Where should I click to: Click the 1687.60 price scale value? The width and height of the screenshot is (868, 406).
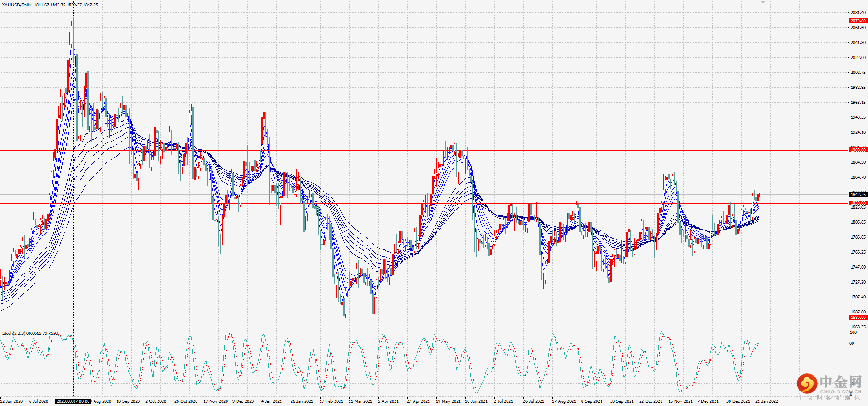[858, 312]
